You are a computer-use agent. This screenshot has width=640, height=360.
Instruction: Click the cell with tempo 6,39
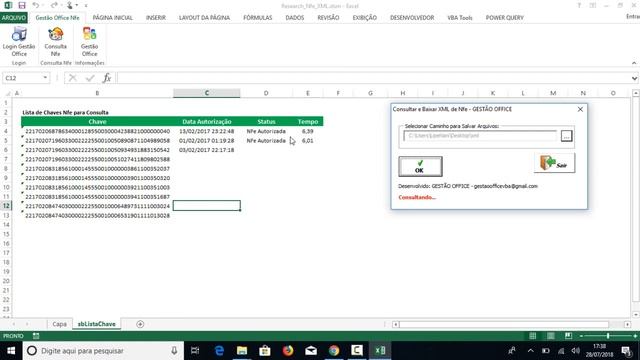pos(308,131)
